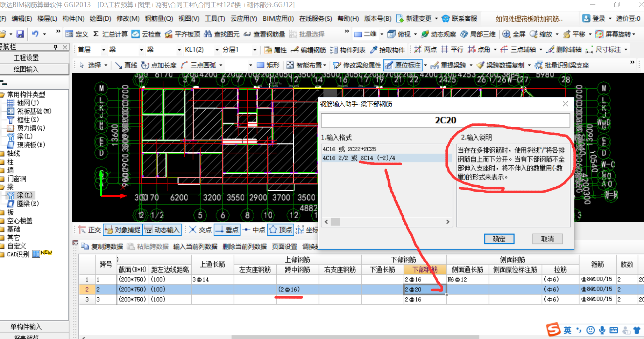Expand 登录 login dropdown arrow

610,19
